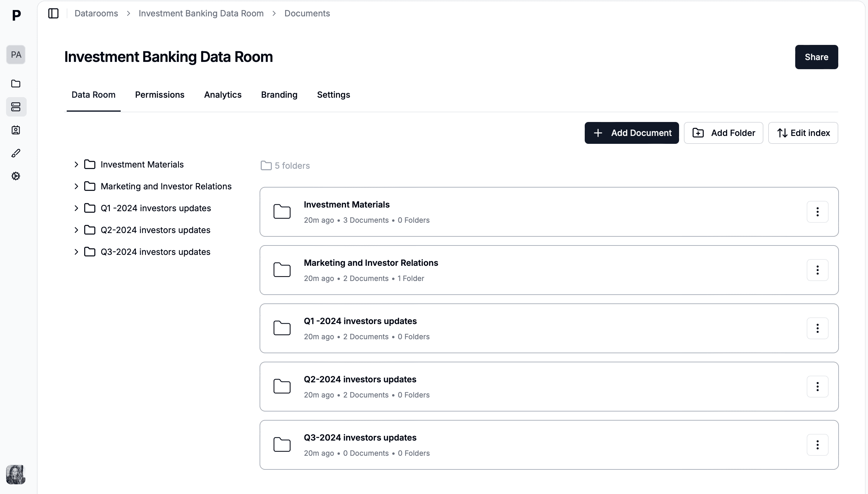The width and height of the screenshot is (868, 494).
Task: Click the Add Document button
Action: [x=632, y=133]
